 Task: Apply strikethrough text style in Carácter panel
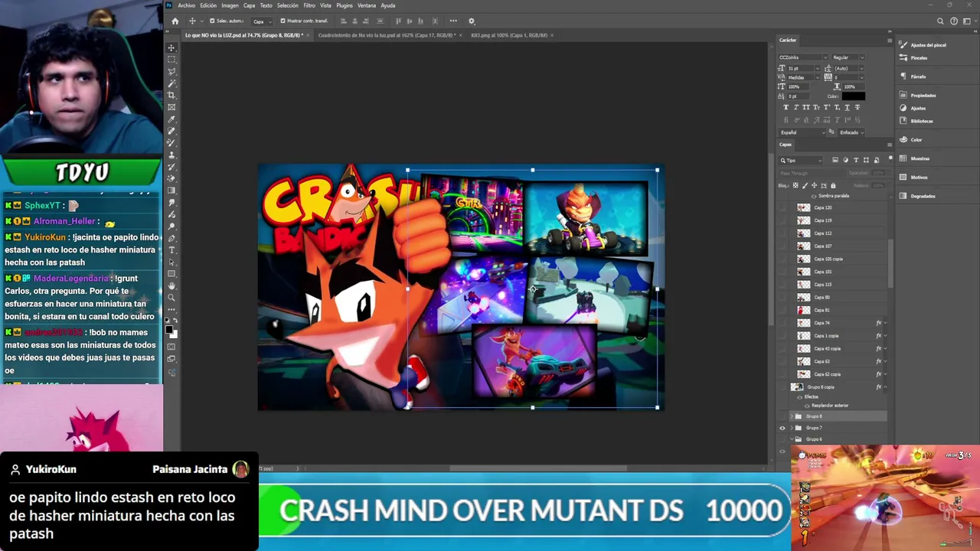coord(857,107)
